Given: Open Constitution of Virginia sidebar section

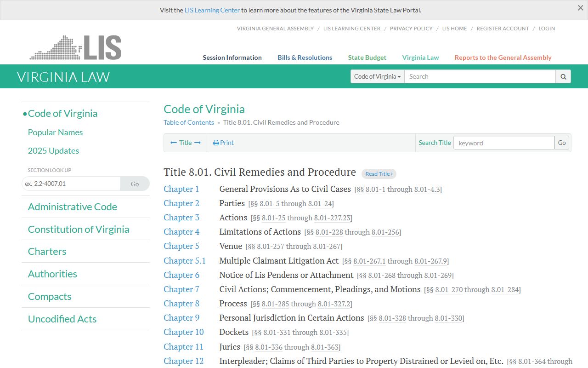Looking at the screenshot, I should click(x=79, y=229).
